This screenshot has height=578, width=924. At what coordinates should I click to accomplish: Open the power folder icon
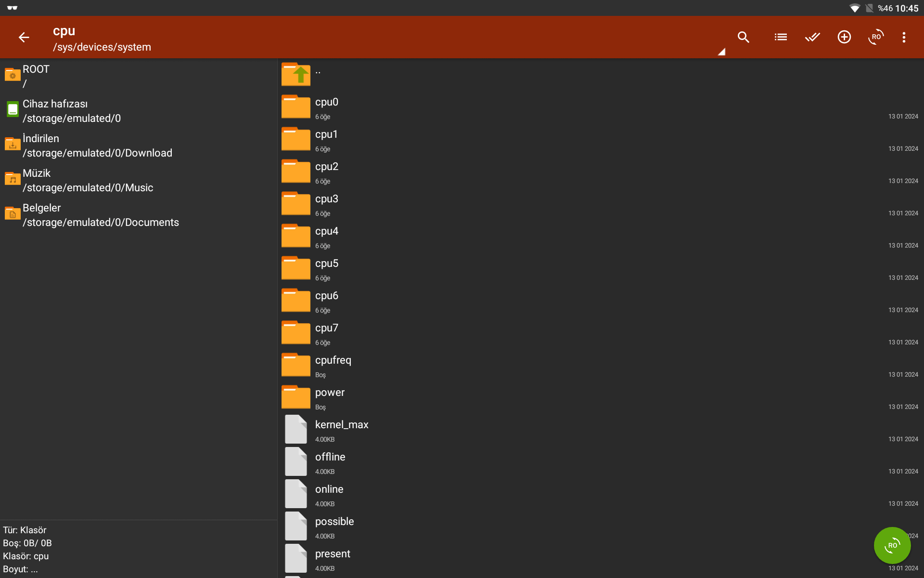[296, 397]
